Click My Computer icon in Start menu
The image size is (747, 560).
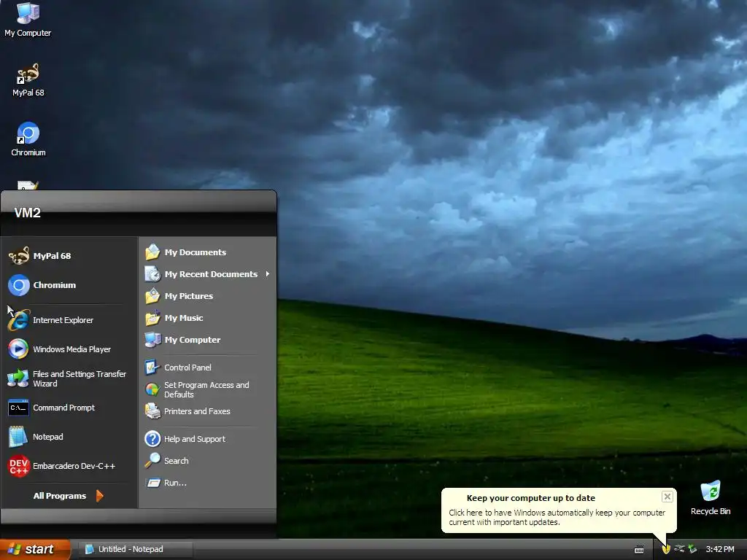tap(152, 340)
